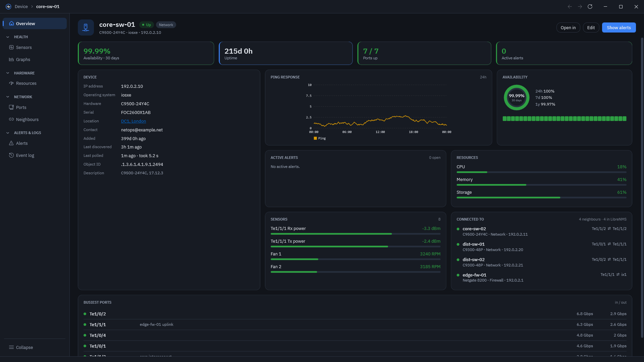
Task: Click the page vertical scrollbar
Action: coord(642,188)
